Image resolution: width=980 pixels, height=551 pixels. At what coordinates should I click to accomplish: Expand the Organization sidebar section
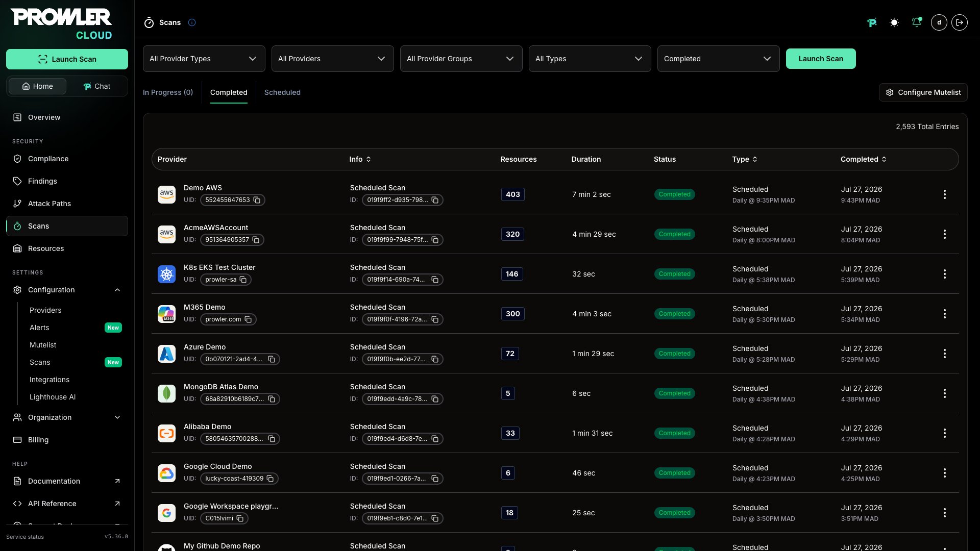coord(67,417)
